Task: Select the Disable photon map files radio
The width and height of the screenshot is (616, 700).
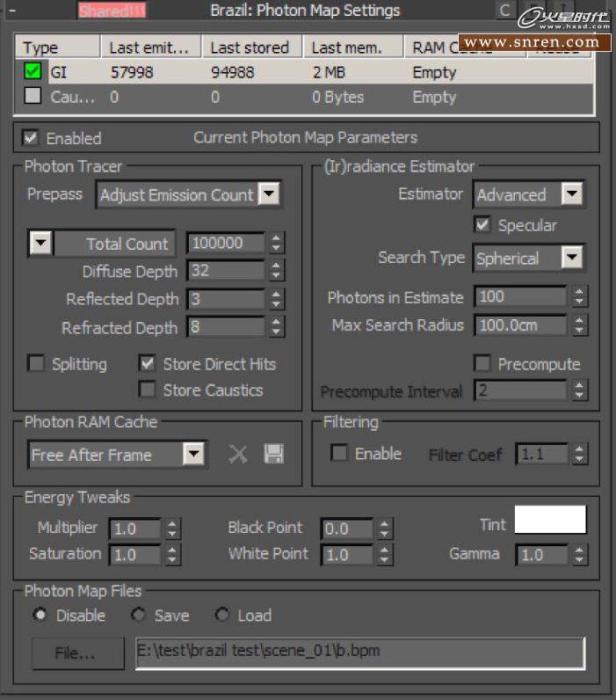Action: 40,615
